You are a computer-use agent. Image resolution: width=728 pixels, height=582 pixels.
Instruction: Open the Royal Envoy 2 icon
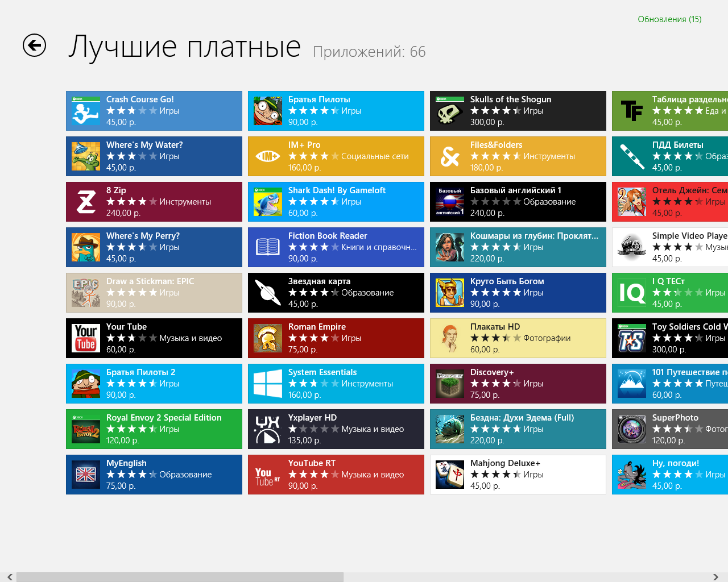pyautogui.click(x=86, y=429)
